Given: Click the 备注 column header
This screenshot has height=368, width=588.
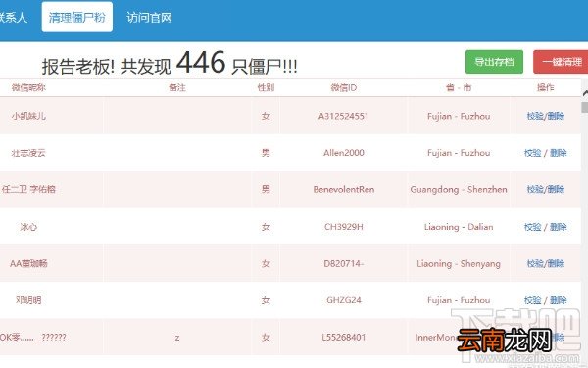Looking at the screenshot, I should click(x=177, y=88).
